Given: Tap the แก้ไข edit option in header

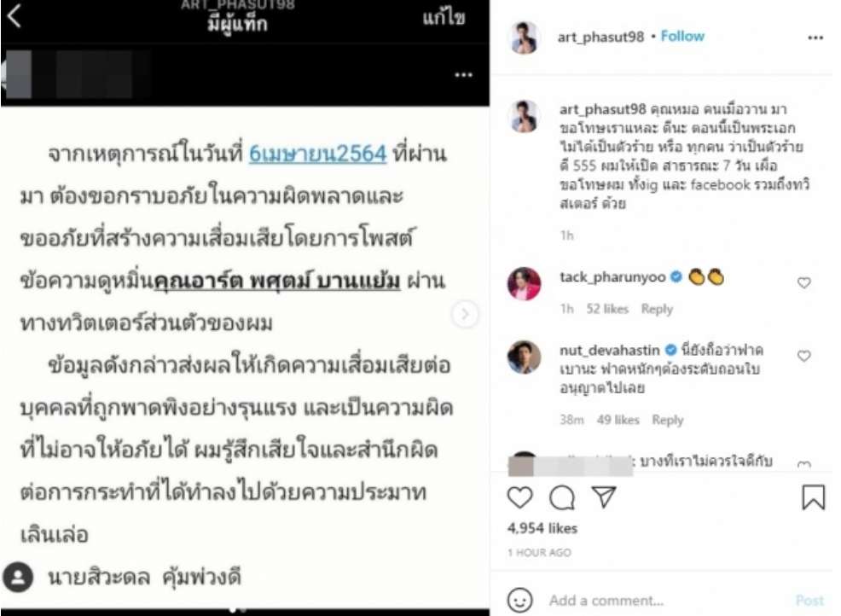Looking at the screenshot, I should point(444,18).
